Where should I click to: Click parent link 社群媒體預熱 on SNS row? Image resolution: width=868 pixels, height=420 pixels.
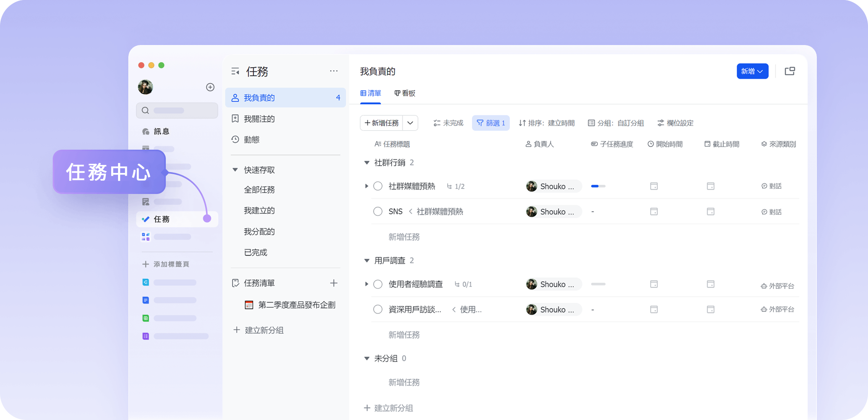coord(439,212)
